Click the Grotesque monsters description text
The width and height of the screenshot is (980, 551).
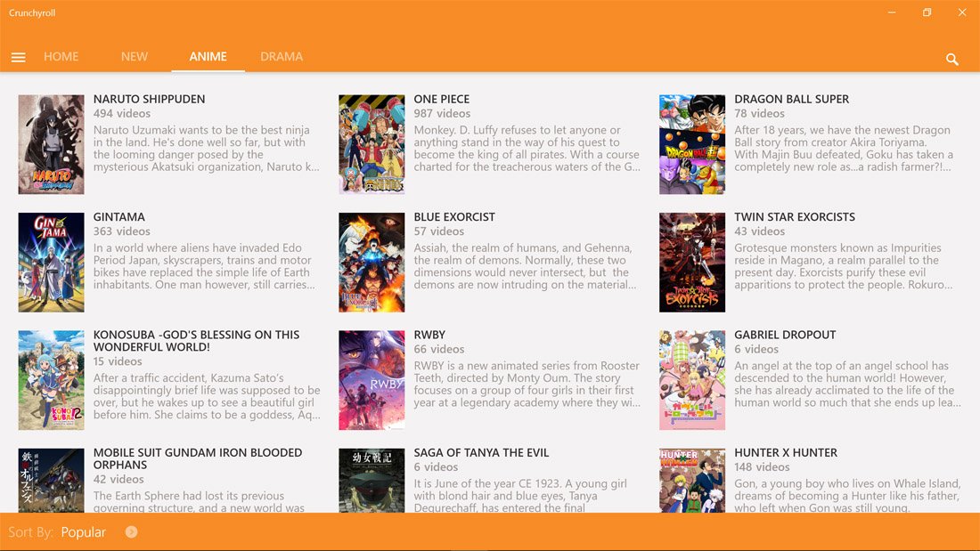coord(844,266)
